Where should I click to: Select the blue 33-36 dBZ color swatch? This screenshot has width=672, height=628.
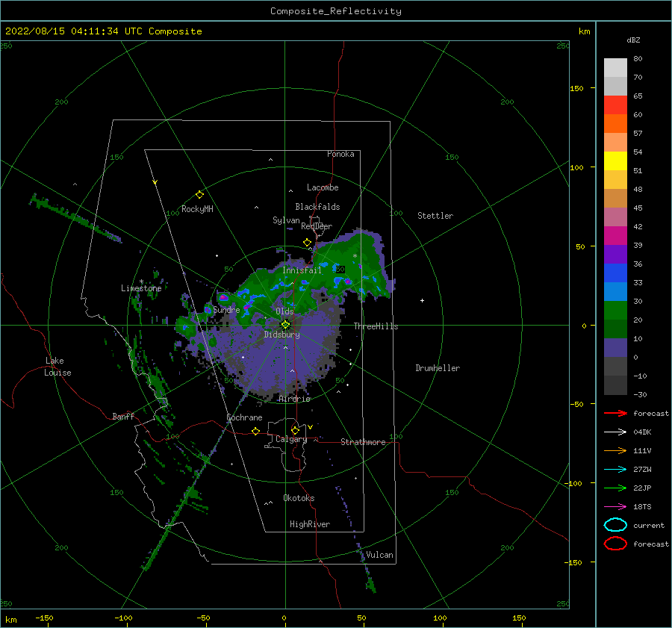tap(615, 273)
